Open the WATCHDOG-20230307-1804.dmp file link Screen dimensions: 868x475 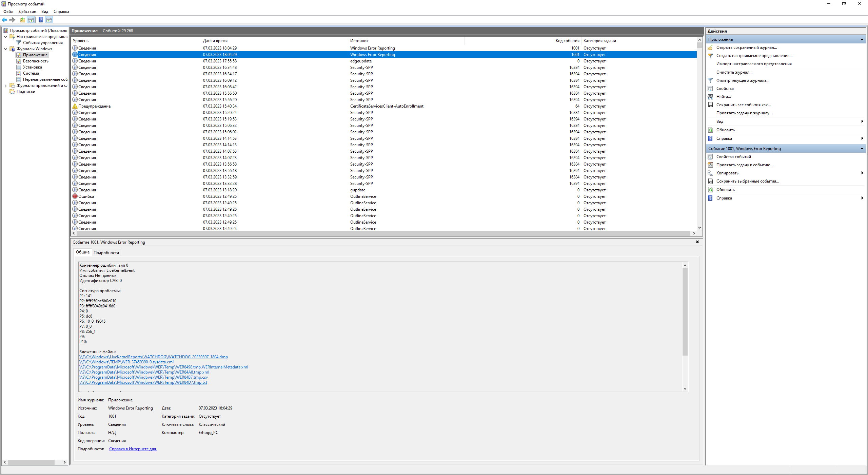click(x=153, y=357)
